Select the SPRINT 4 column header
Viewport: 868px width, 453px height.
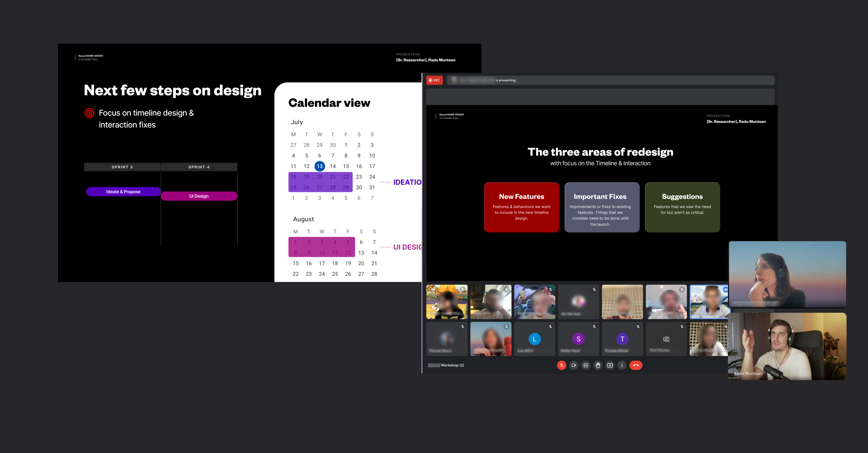(x=199, y=167)
